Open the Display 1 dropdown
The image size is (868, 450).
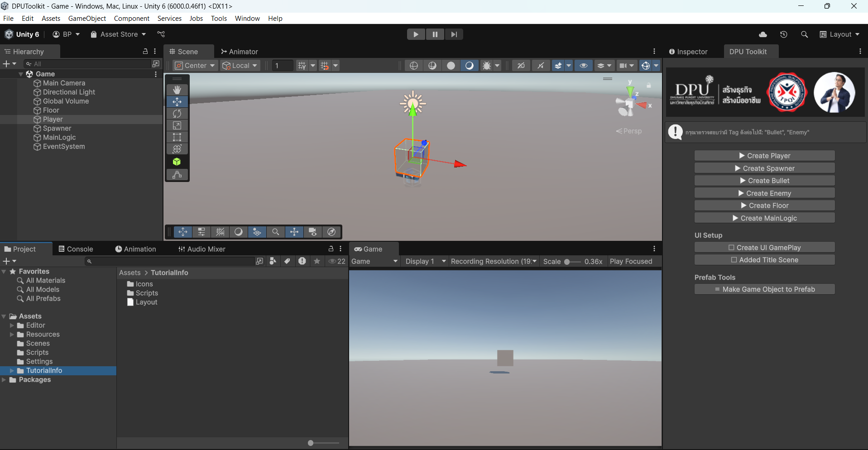(426, 261)
